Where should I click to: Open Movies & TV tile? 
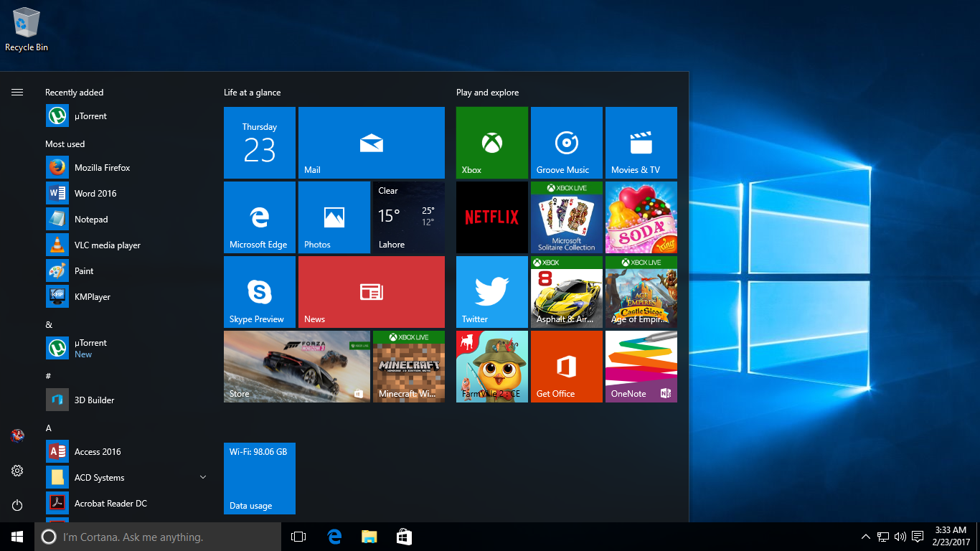641,143
